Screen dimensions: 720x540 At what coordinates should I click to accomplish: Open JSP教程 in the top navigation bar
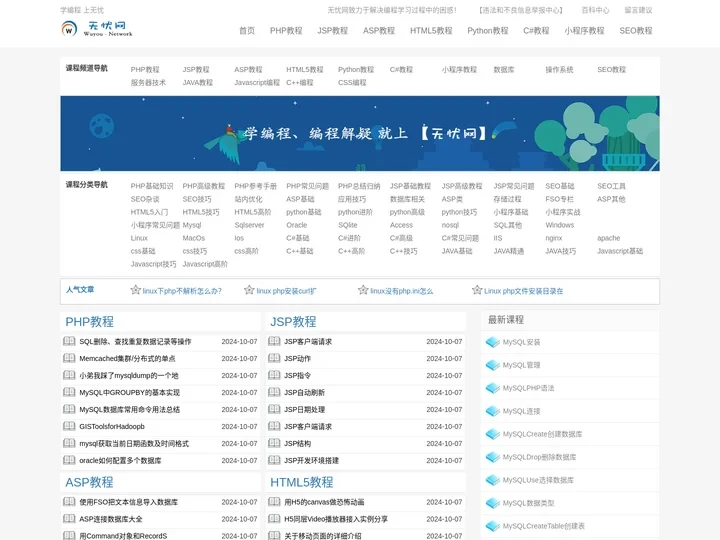tap(332, 30)
